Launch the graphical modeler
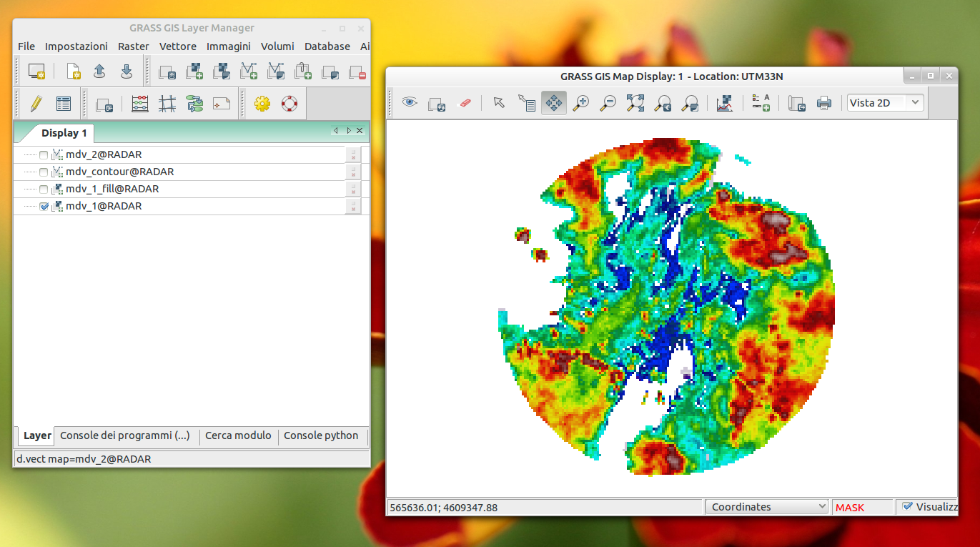Screen dimensions: 980x547 (194, 104)
